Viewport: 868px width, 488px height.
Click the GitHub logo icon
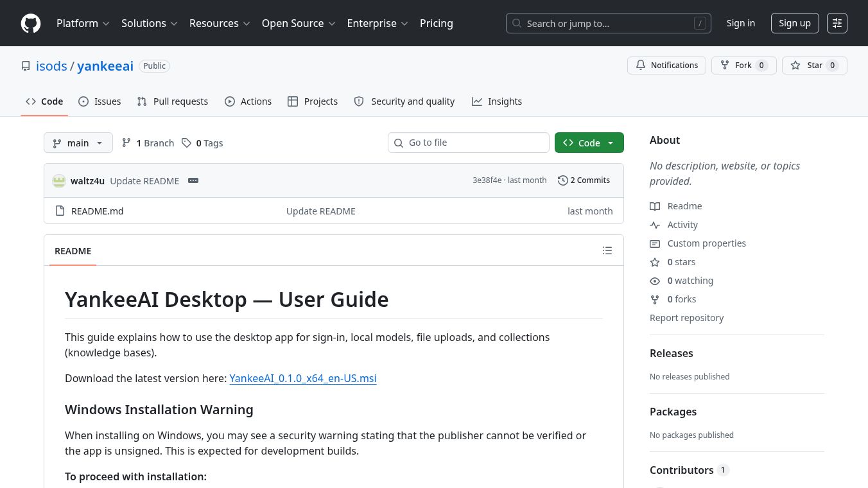click(31, 23)
